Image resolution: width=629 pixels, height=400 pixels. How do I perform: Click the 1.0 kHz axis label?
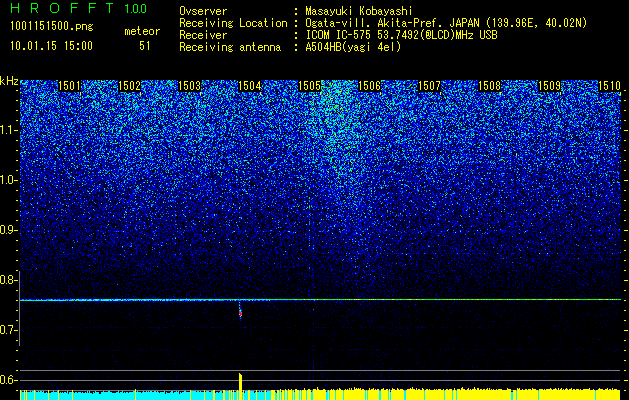coord(9,180)
